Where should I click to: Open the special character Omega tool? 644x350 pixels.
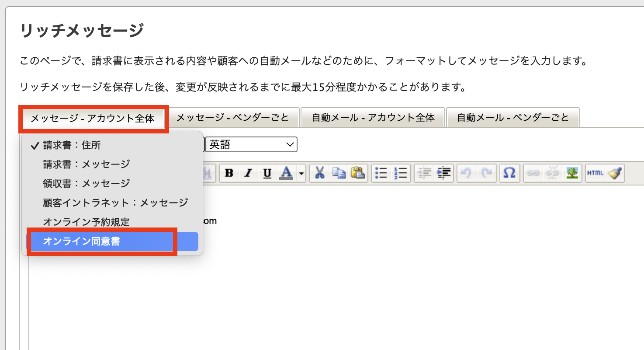[x=509, y=174]
